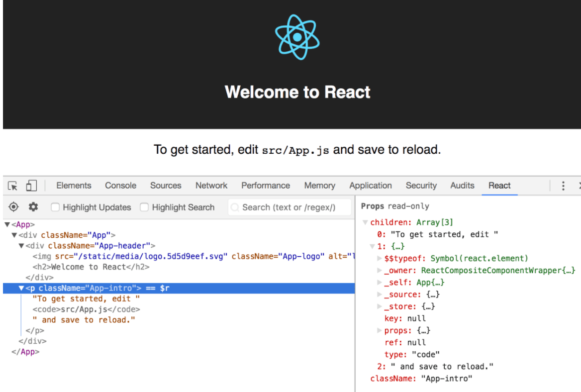This screenshot has width=581, height=392.
Task: Collapse the App-header div node
Action: coord(21,246)
